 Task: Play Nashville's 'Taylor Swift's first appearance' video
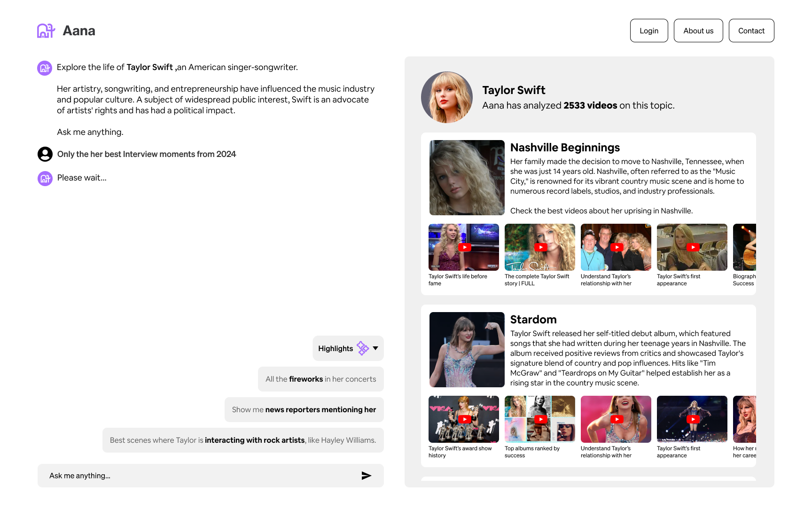point(692,247)
